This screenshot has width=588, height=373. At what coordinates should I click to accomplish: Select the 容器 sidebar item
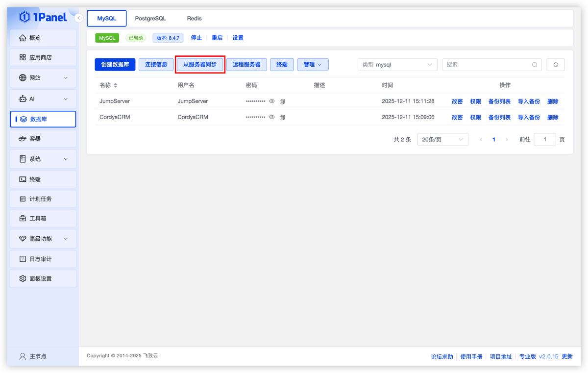(x=43, y=139)
